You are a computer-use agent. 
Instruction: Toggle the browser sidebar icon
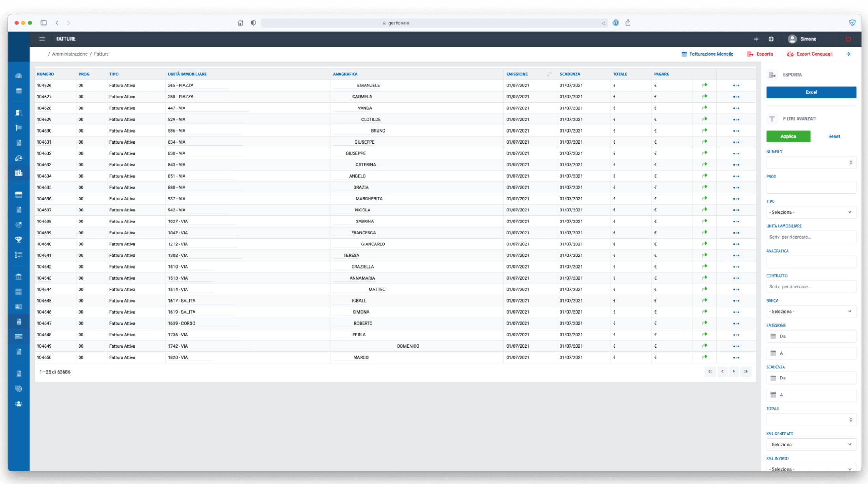[x=43, y=23]
